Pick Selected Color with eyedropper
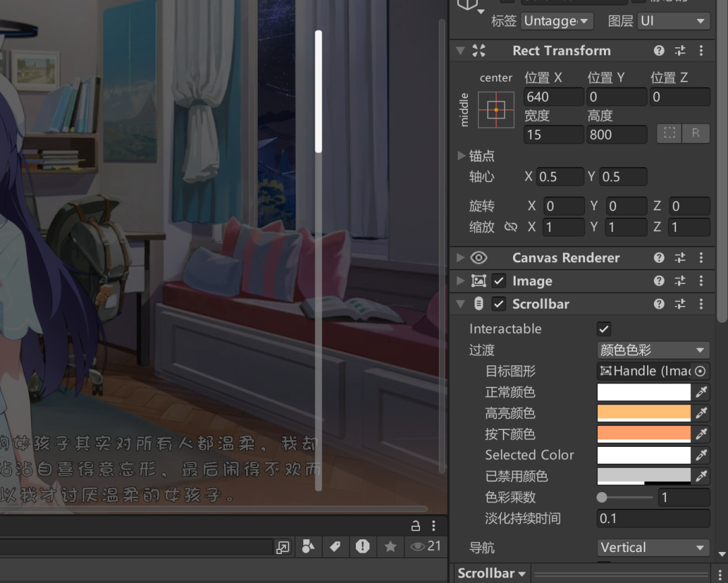Image resolution: width=728 pixels, height=583 pixels. (701, 455)
